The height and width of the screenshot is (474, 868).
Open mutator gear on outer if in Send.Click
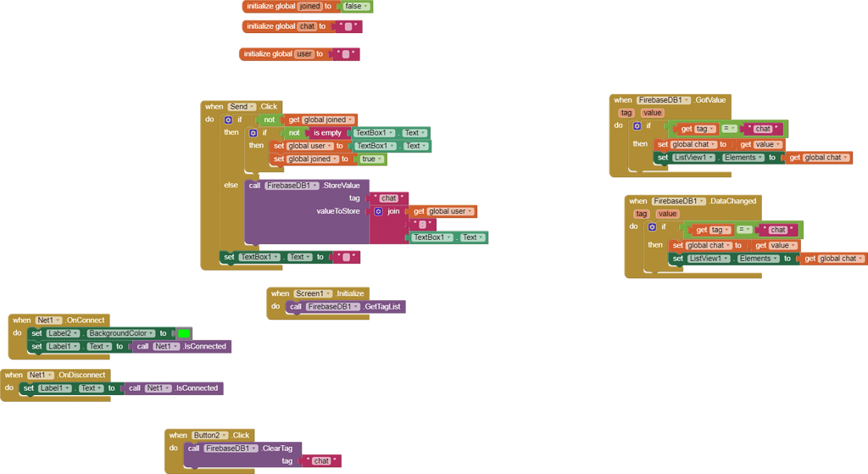[228, 120]
